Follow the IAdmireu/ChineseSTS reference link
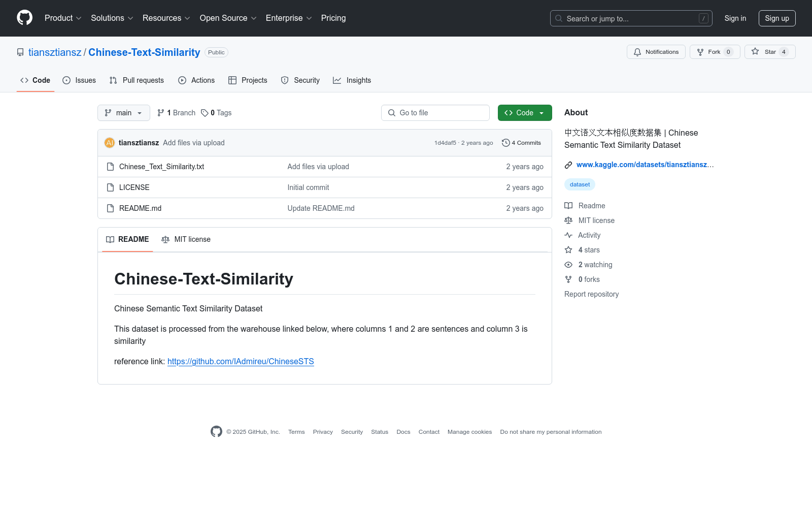812x508 pixels. 241,362
